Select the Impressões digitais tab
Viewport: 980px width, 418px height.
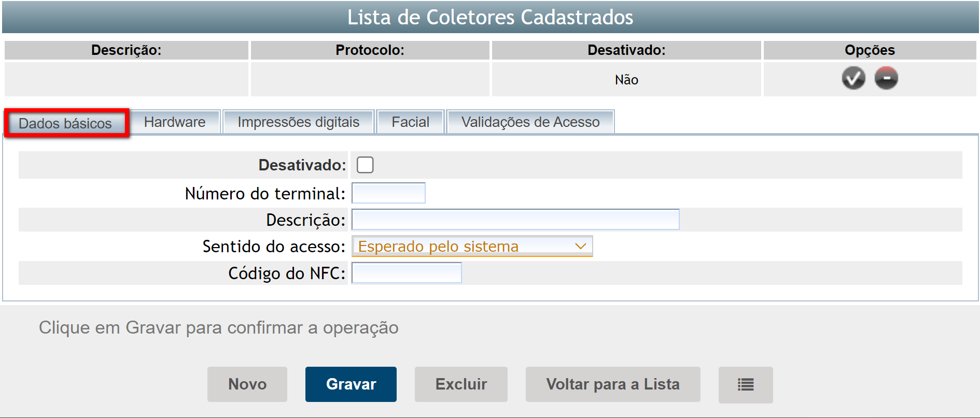[298, 122]
